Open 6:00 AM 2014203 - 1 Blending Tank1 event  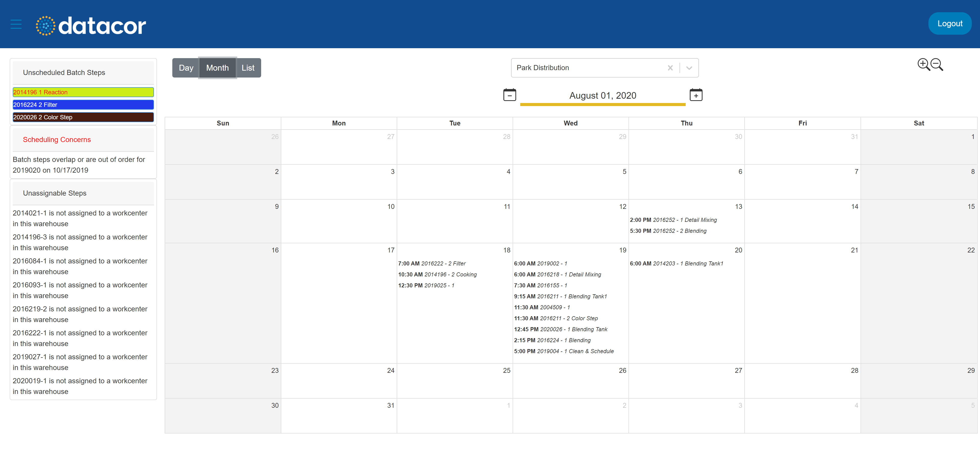[676, 264]
